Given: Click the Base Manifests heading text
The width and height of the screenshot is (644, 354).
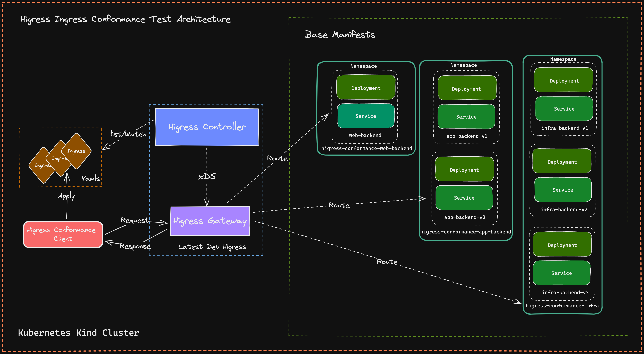Looking at the screenshot, I should pos(340,35).
